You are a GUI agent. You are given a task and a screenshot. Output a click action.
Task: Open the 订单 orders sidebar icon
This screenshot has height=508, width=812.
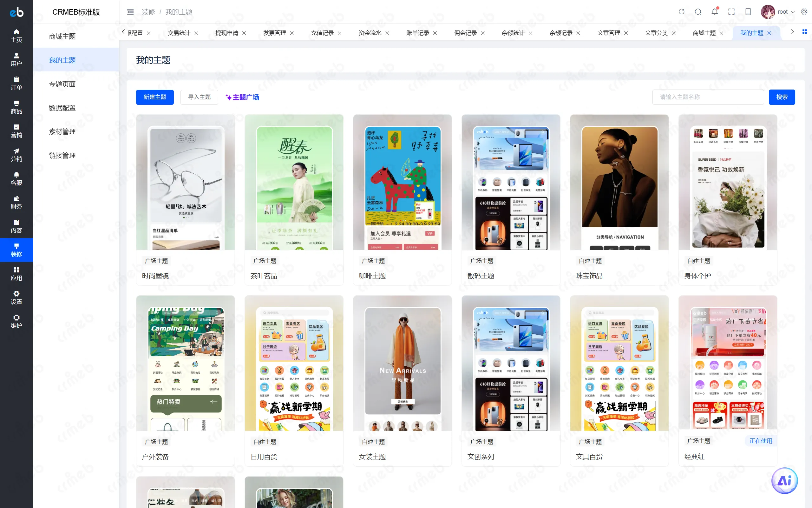click(16, 83)
